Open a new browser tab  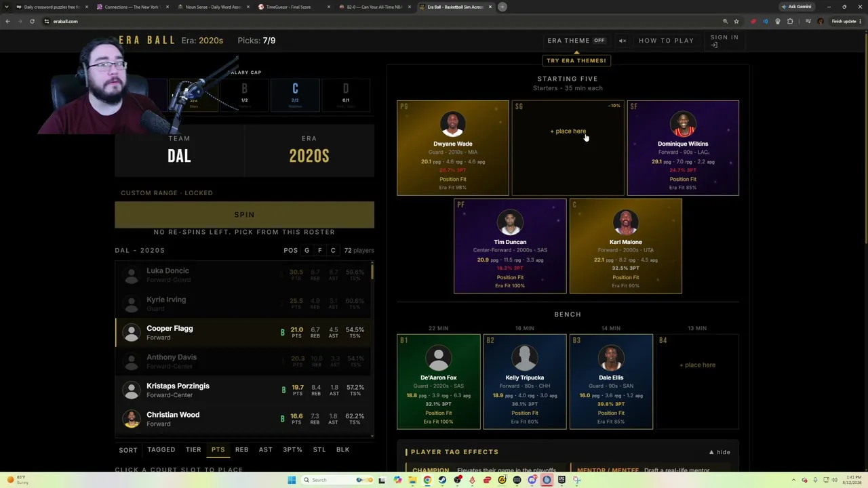502,7
